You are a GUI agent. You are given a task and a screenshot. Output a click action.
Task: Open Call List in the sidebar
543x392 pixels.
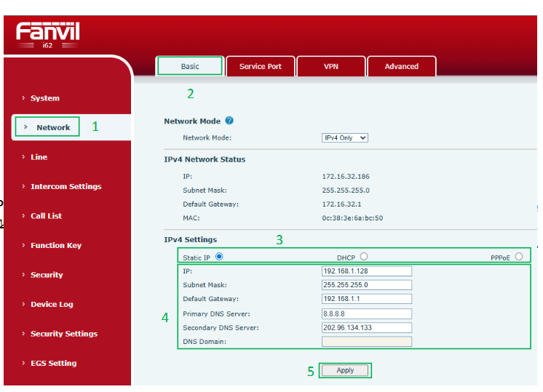(x=46, y=215)
